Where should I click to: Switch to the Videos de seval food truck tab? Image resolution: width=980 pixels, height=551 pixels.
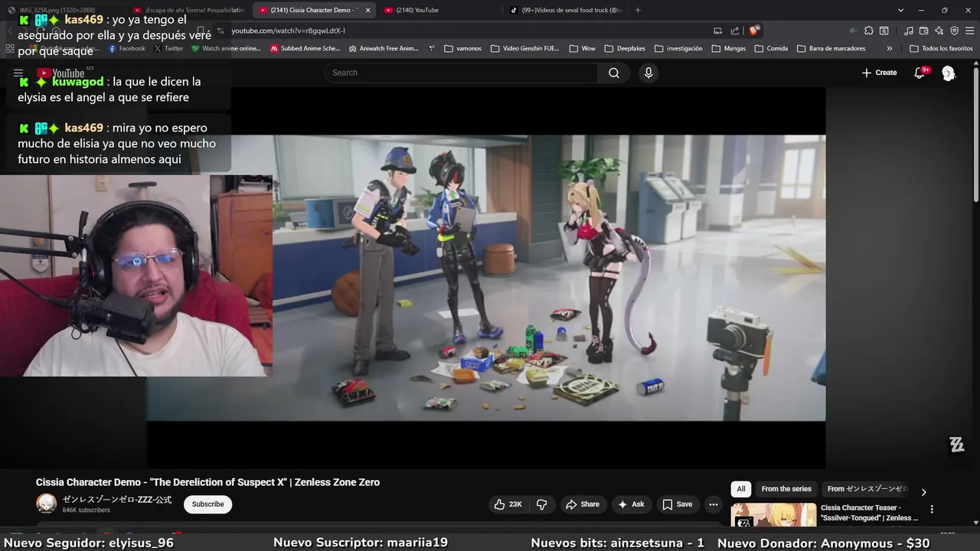tap(567, 10)
